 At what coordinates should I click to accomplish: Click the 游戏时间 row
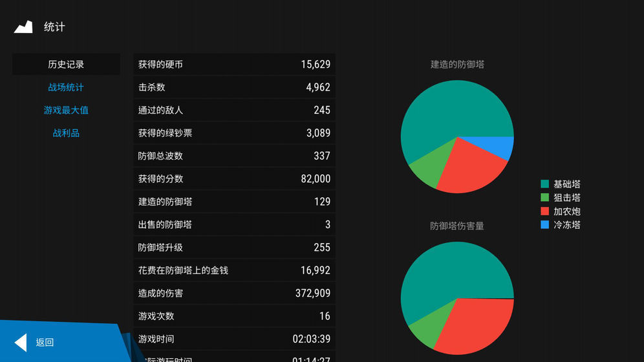pos(234,339)
